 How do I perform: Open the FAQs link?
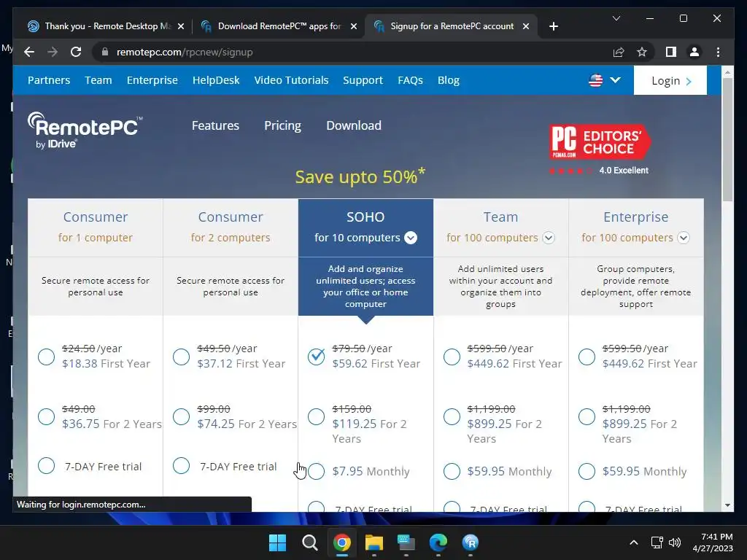coord(410,80)
